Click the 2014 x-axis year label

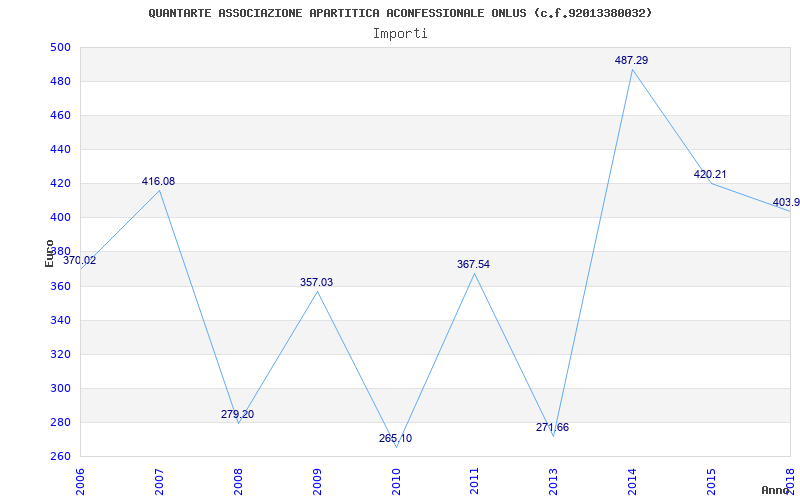tap(632, 482)
